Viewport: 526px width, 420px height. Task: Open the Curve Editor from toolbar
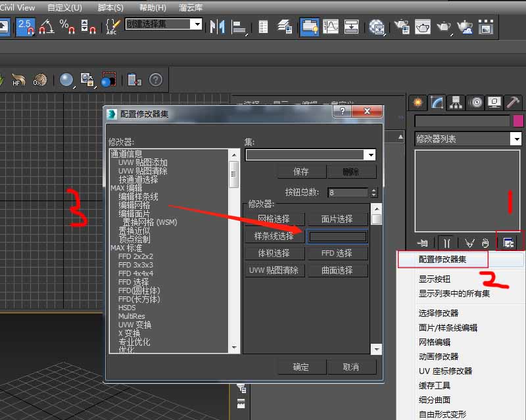330,27
